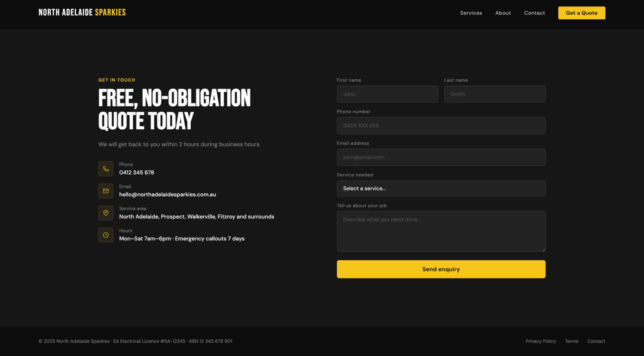Image resolution: width=644 pixels, height=356 pixels.
Task: Submit form with Send enquiry button
Action: click(x=441, y=269)
